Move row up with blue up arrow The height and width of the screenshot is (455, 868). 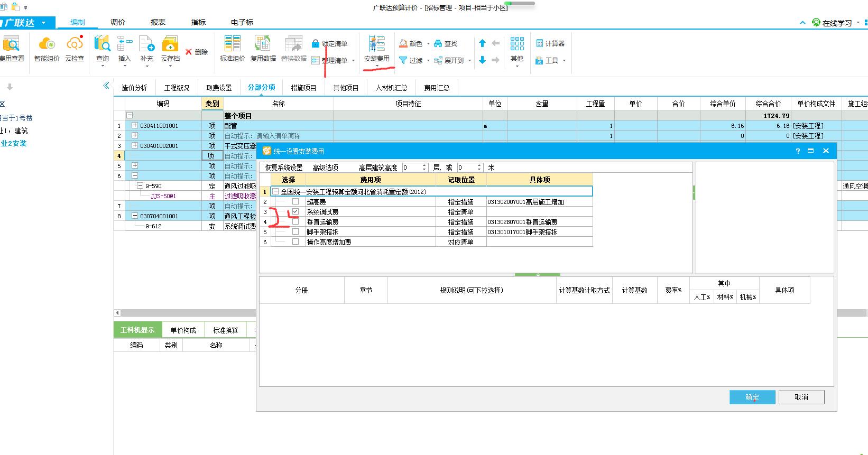pyautogui.click(x=482, y=43)
